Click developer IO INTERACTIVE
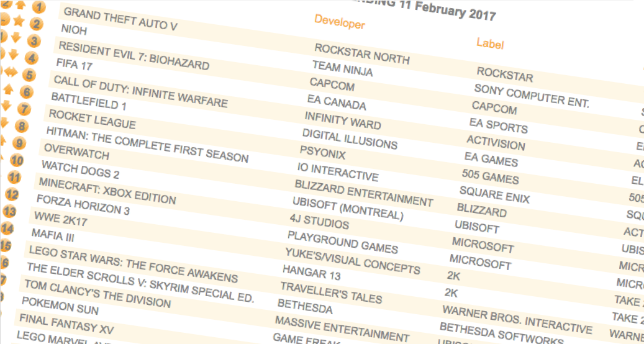This screenshot has height=344, width=644. coord(338,172)
